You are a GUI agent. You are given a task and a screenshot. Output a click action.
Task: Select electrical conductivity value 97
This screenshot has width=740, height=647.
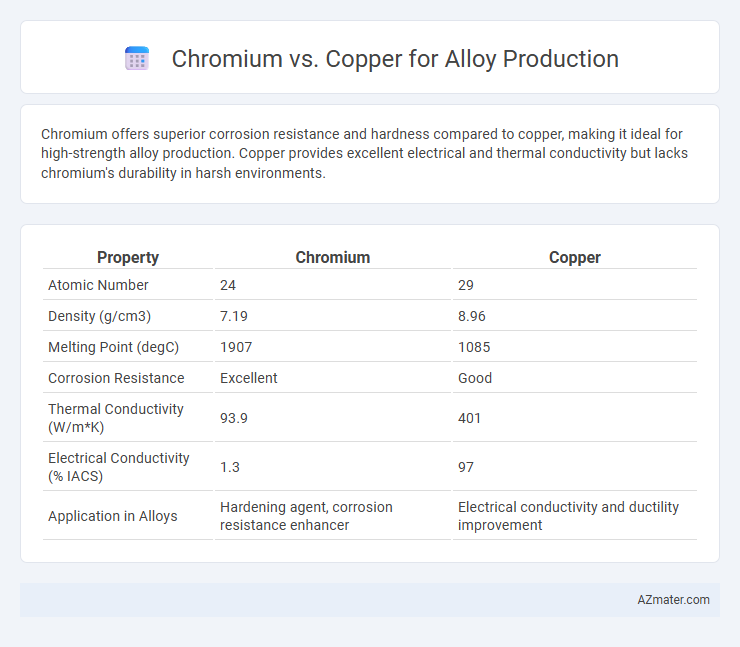point(466,467)
